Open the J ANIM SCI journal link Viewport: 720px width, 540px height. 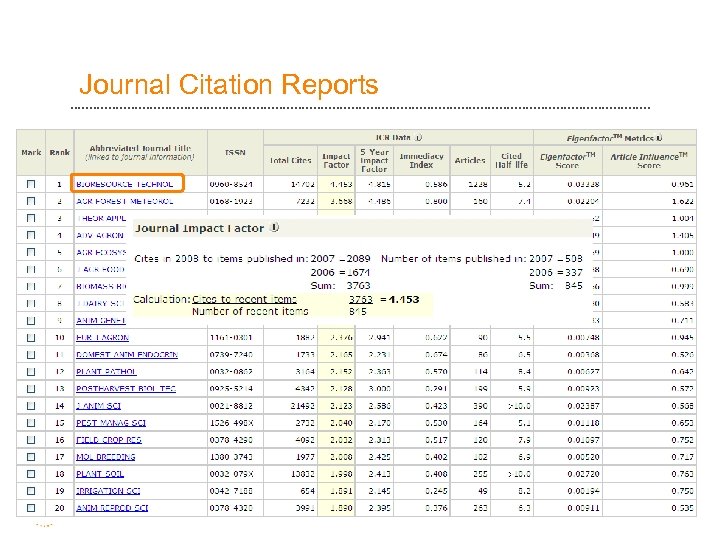point(98,406)
